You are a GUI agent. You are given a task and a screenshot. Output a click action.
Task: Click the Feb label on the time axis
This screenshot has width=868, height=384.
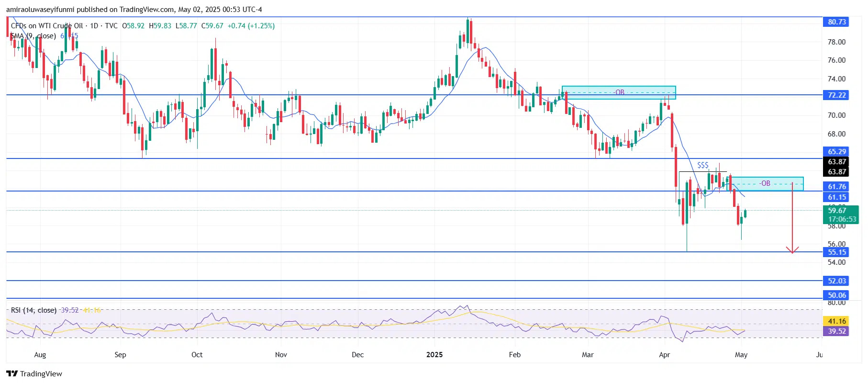514,355
